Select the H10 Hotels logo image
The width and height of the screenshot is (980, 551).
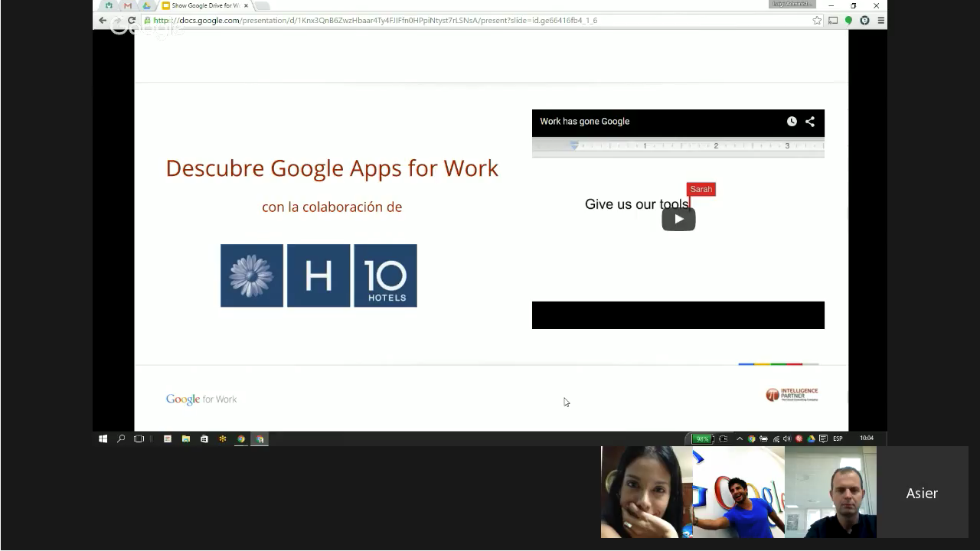click(318, 275)
